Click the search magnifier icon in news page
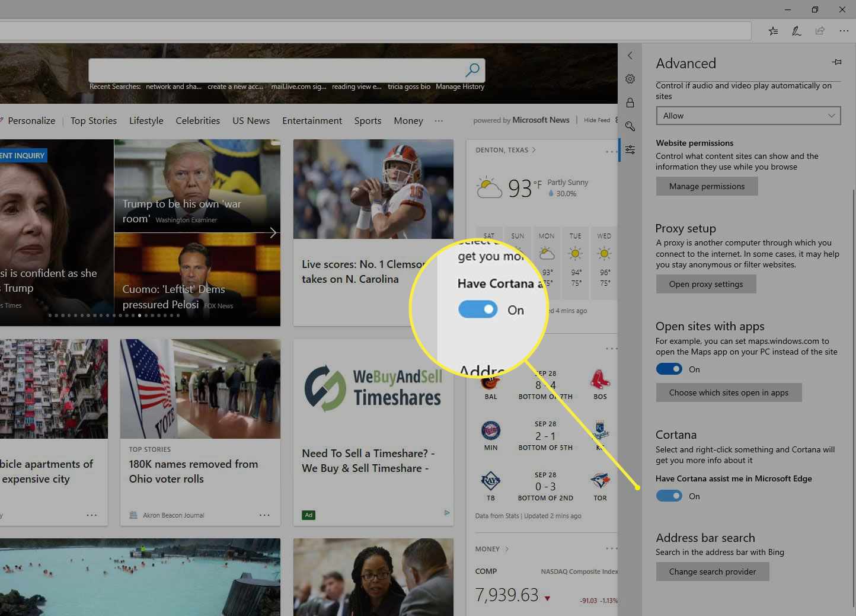Viewport: 856px width, 616px height. (x=472, y=70)
